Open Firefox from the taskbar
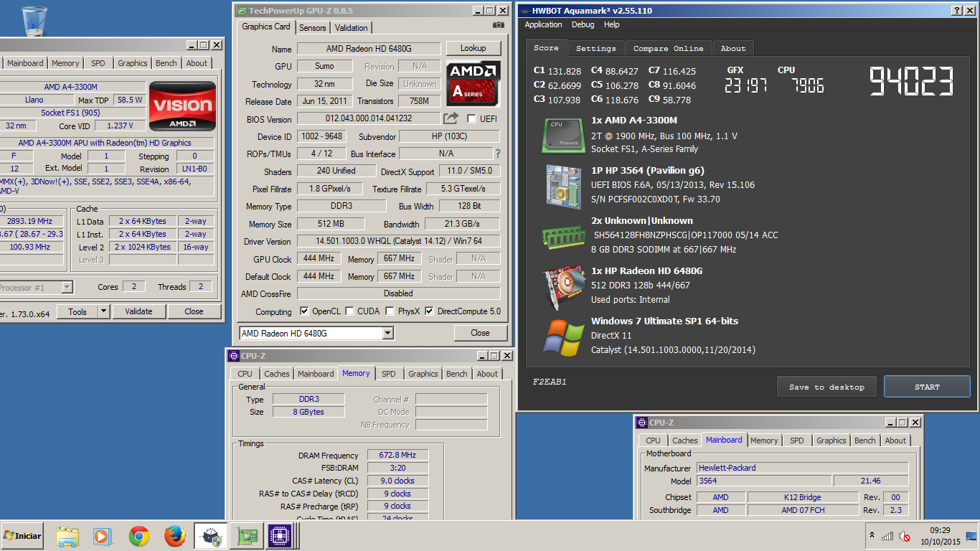This screenshot has width=980, height=551. 175,536
